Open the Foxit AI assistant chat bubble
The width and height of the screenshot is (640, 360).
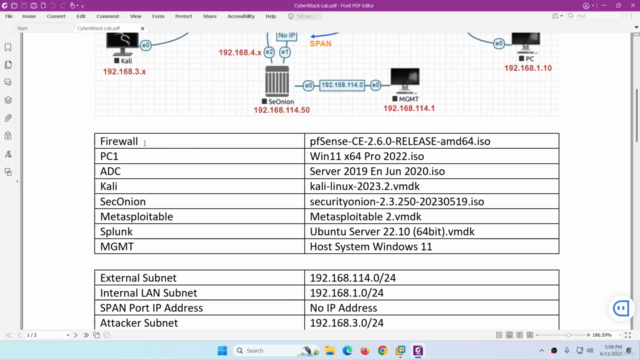coord(621,308)
